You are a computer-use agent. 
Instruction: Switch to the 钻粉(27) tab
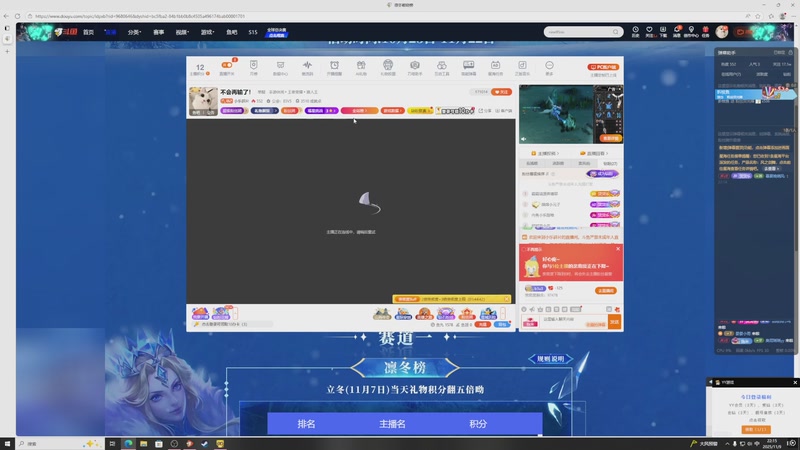(x=610, y=163)
